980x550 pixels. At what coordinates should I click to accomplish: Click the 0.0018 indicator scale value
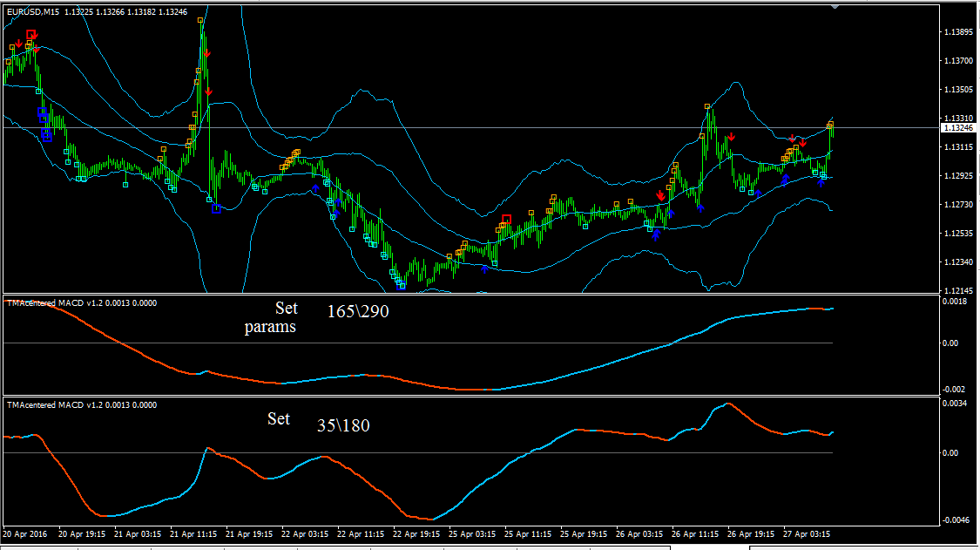(x=955, y=302)
